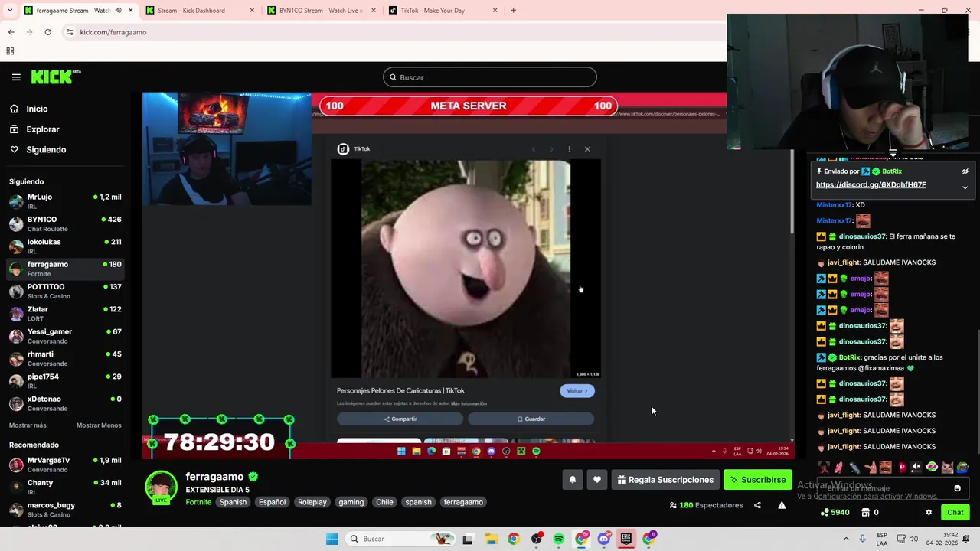Click the share stream icon
The image size is (980, 551).
(x=757, y=505)
